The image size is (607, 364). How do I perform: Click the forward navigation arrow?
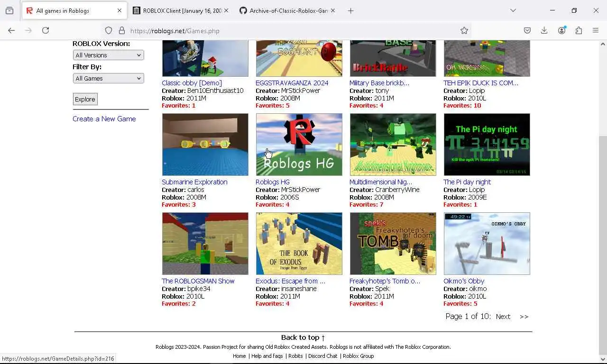(28, 30)
